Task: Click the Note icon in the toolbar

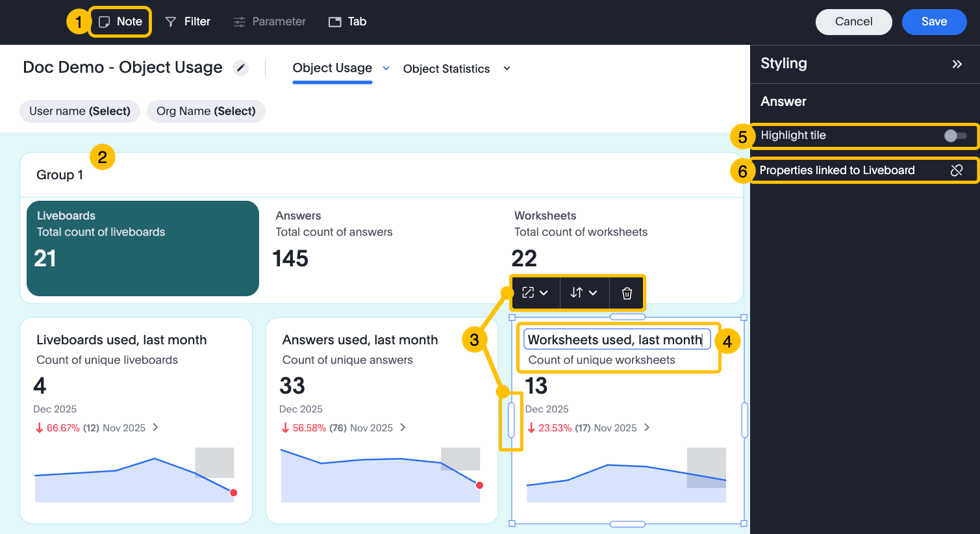Action: coord(104,22)
